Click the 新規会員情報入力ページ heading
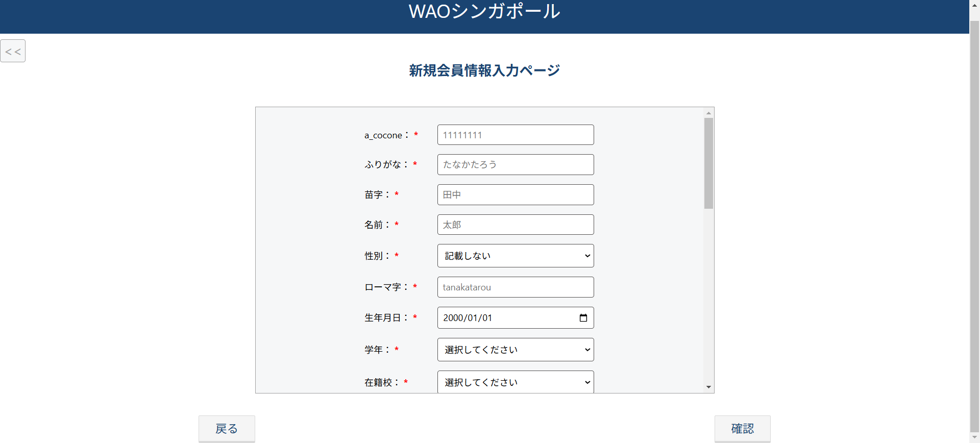 coord(484,70)
